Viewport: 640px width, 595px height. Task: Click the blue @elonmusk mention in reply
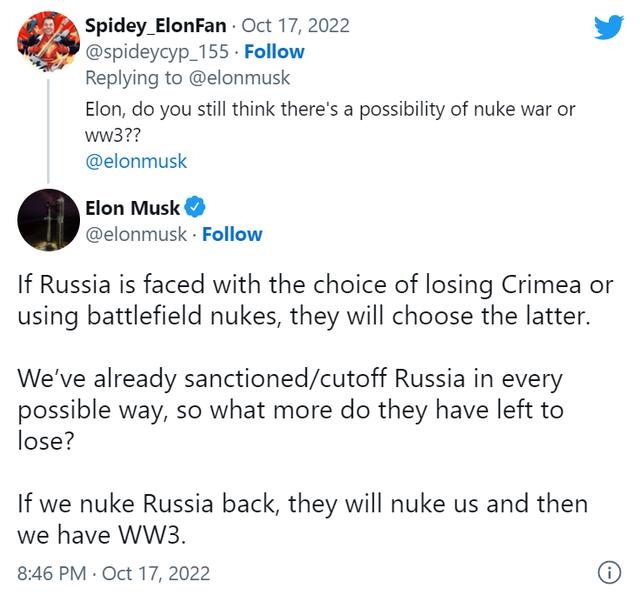[x=136, y=161]
